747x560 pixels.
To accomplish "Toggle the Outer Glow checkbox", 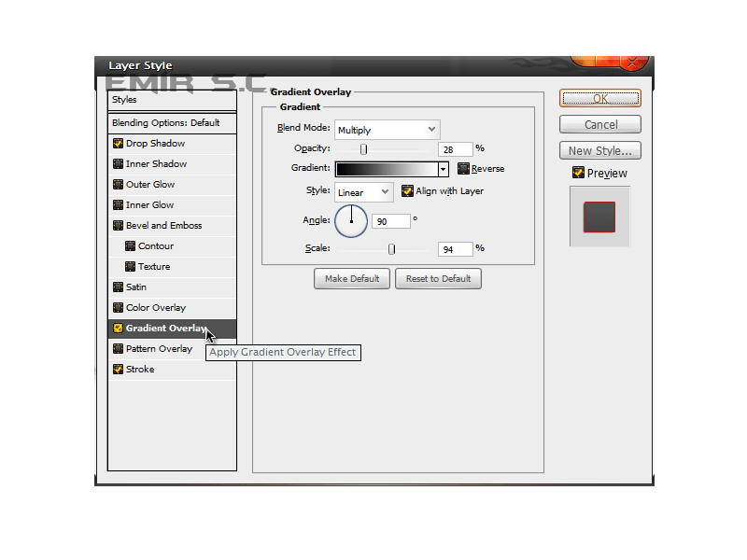I will point(118,184).
